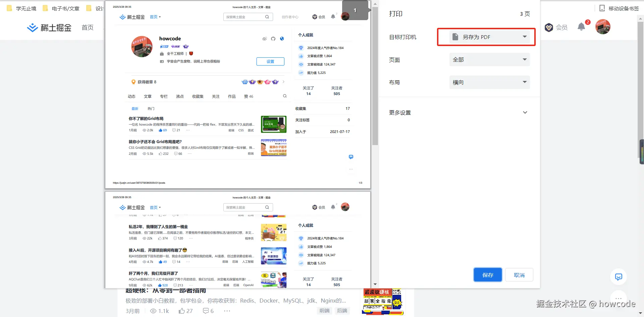Click the 保存 button to save PDF
This screenshot has height=317, width=644.
coord(488,275)
